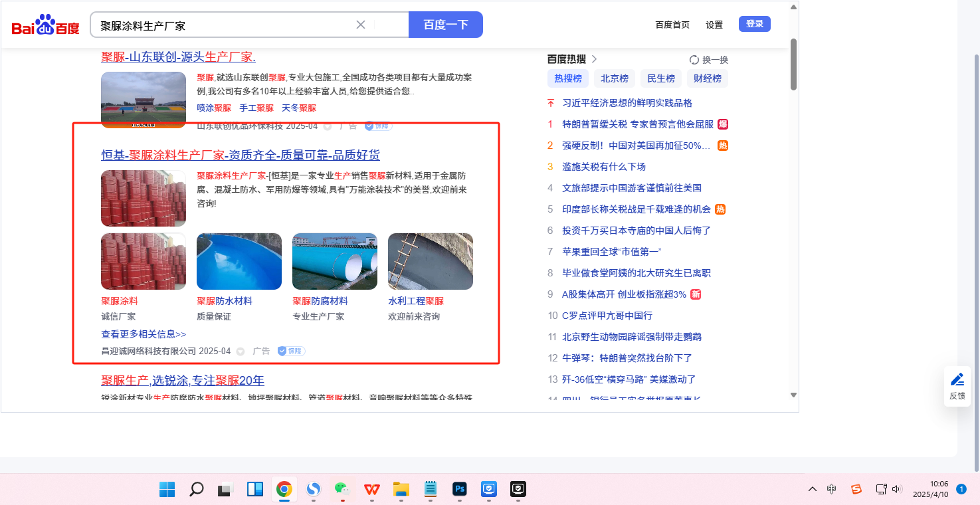The width and height of the screenshot is (980, 505).
Task: Click the red 爆 badge on 特朗普暂缓关税
Action: [723, 124]
